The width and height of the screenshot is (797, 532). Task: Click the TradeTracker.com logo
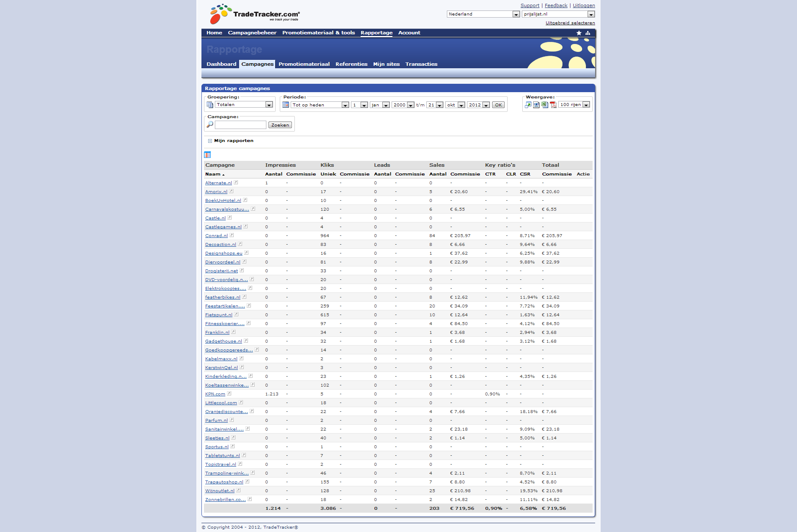(255, 14)
